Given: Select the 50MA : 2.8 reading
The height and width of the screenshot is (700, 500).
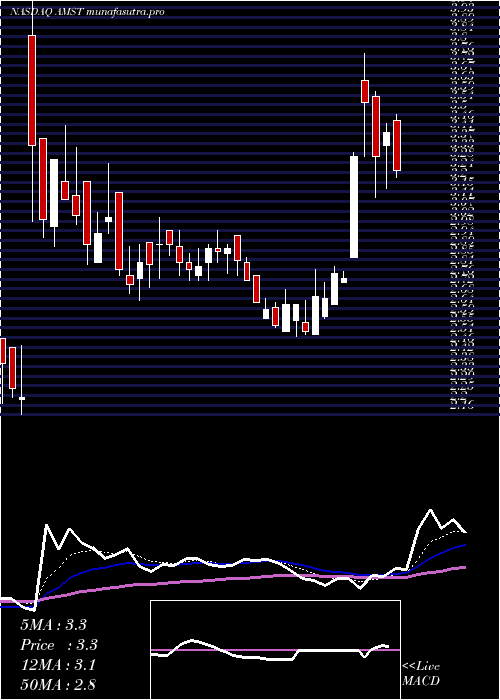Looking at the screenshot, I should coord(58,684).
